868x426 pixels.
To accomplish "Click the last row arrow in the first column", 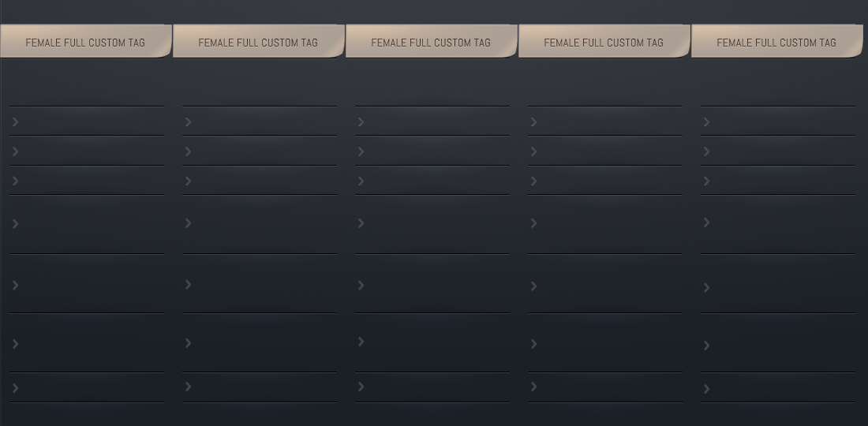I will [16, 388].
